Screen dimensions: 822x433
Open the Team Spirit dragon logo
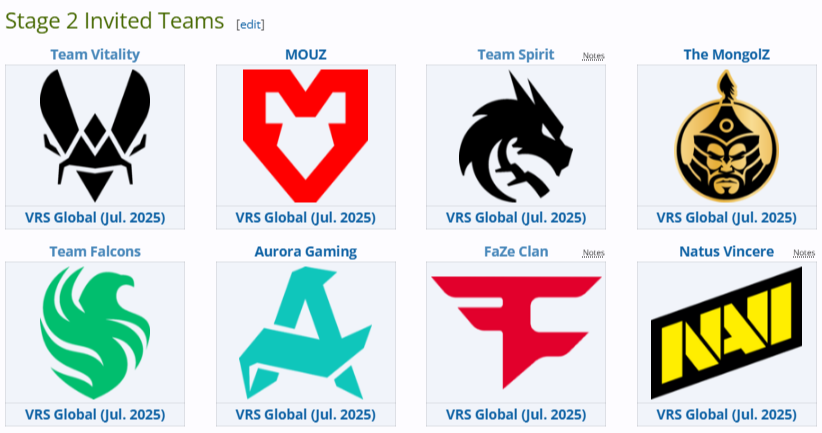(516, 136)
